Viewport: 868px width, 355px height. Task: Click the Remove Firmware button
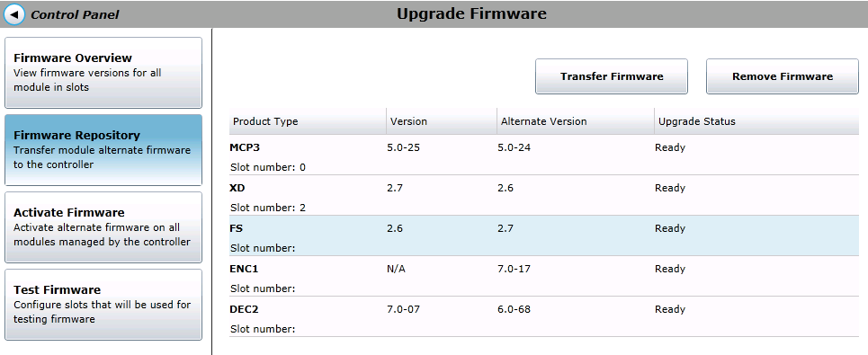[783, 76]
